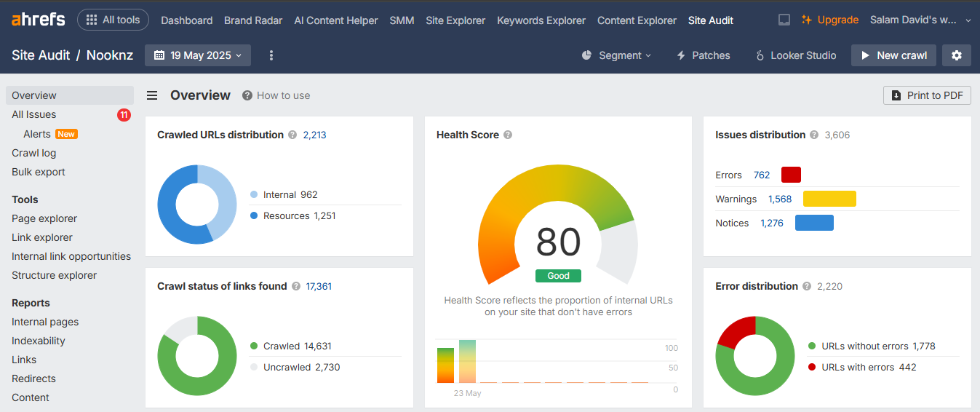The image size is (980, 412).
Task: Switch to SMM
Action: 402,20
